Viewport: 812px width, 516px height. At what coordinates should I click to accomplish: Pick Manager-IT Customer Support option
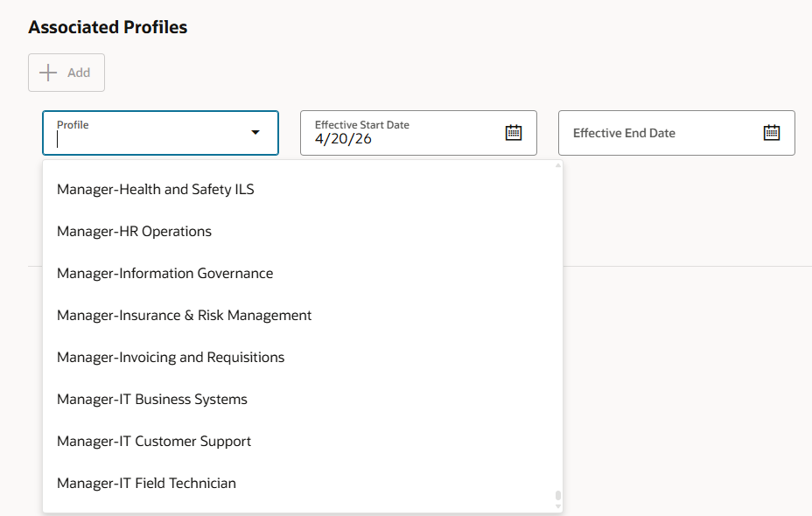pyautogui.click(x=303, y=441)
